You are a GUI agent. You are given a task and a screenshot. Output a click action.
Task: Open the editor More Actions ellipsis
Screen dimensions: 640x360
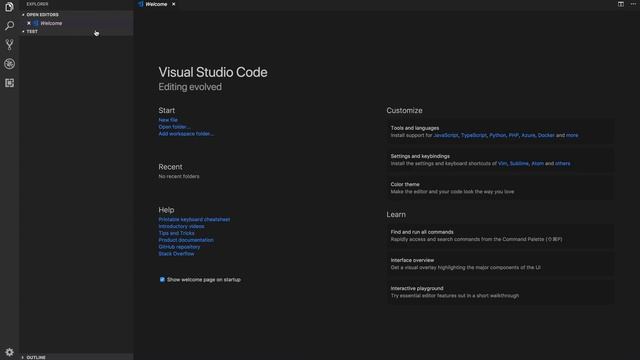click(x=633, y=4)
